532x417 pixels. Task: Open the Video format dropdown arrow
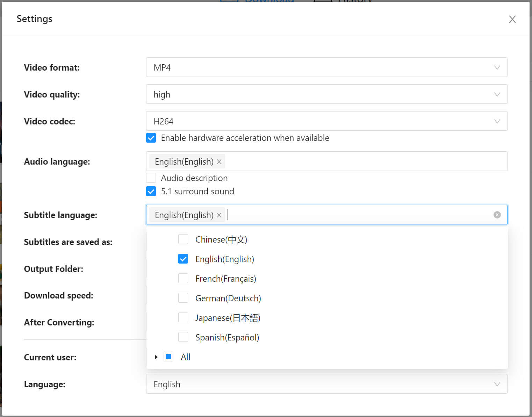pyautogui.click(x=497, y=67)
